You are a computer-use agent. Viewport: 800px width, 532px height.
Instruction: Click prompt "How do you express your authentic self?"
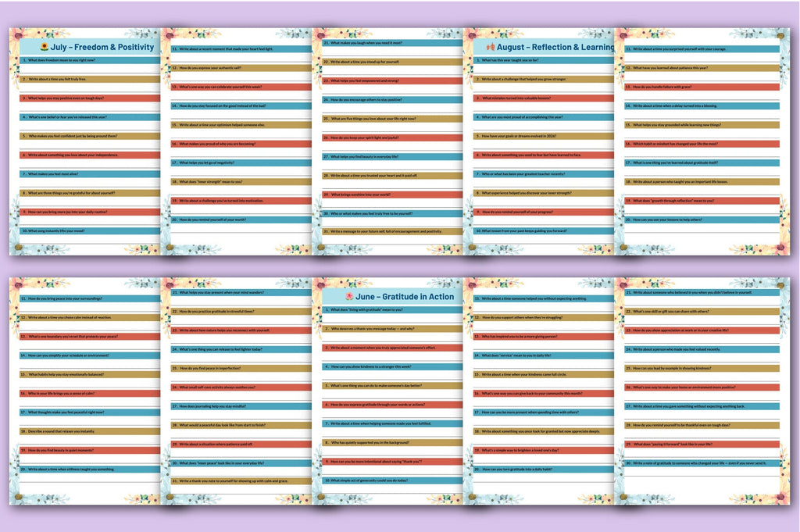point(241,68)
